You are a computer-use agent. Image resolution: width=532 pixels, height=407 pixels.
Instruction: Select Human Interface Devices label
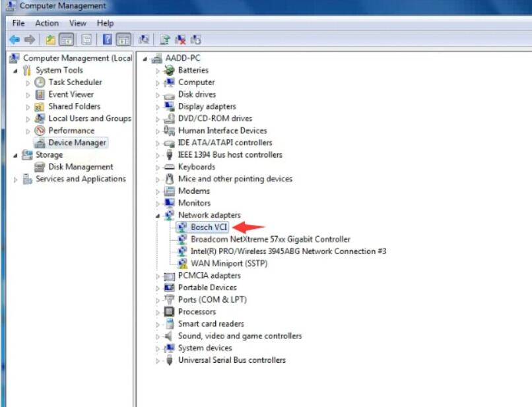(222, 131)
